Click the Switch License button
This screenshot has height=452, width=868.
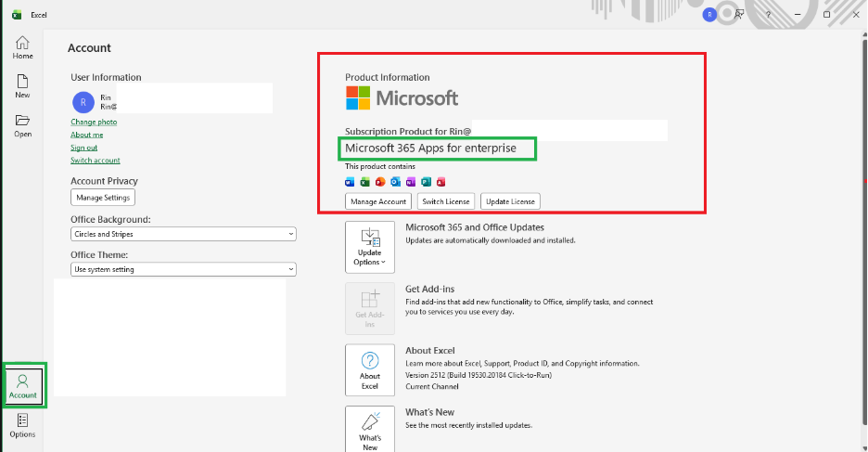click(446, 201)
